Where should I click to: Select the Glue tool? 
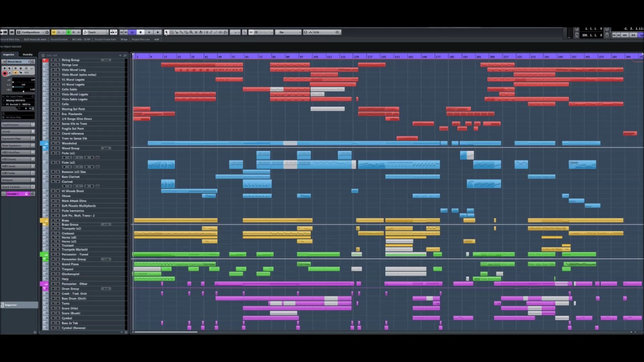181,32
